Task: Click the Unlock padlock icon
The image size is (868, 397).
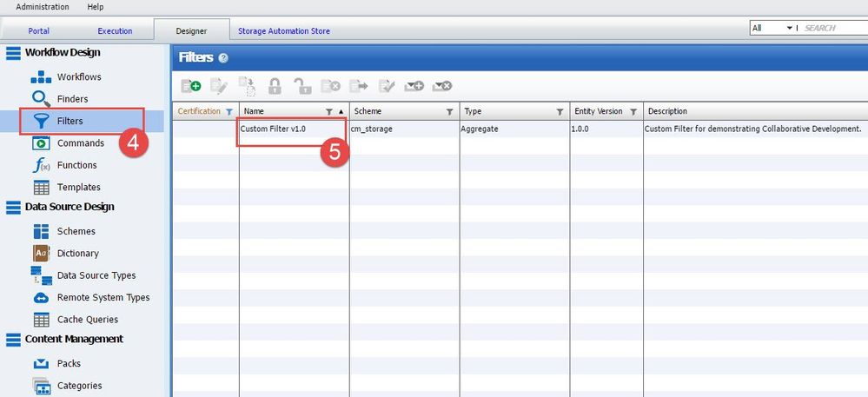Action: click(x=301, y=86)
